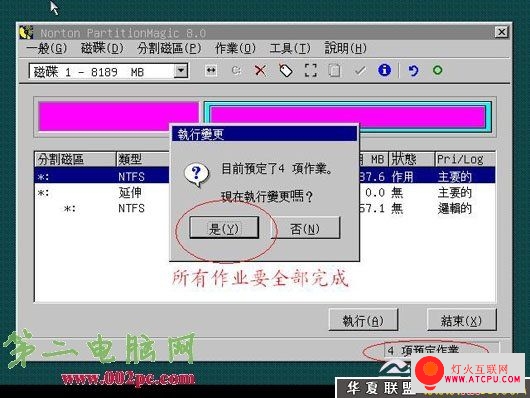Click the format partition square-brackets icon
This screenshot has height=398, width=530.
(310, 70)
